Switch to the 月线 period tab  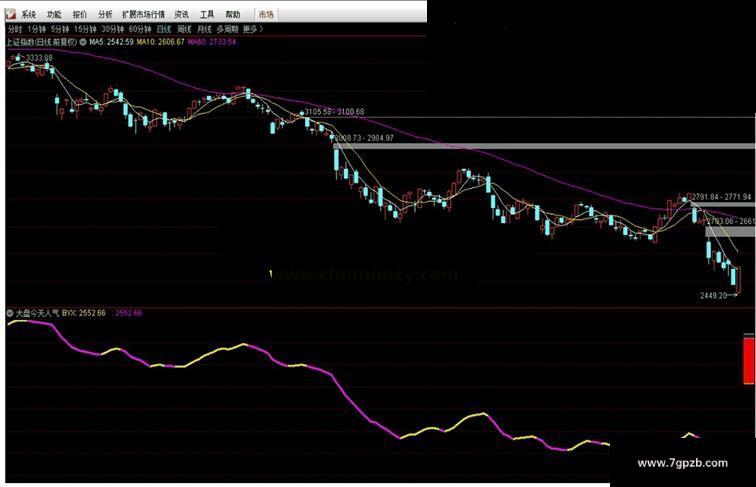pyautogui.click(x=204, y=29)
